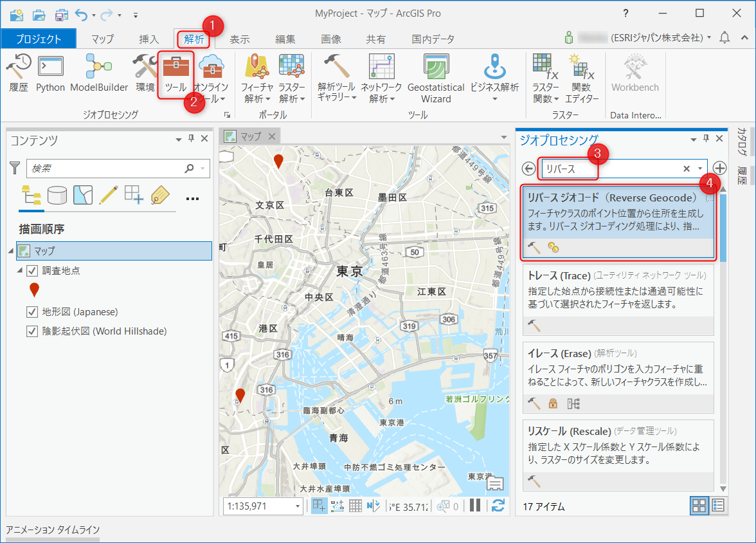756x543 pixels.
Task: Open the イレース (Erase) tool result
Action: point(618,378)
